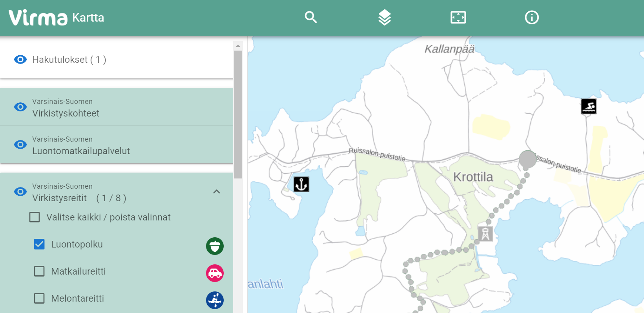The height and width of the screenshot is (313, 644).
Task: Click the Krottila place label on map
Action: click(x=473, y=177)
